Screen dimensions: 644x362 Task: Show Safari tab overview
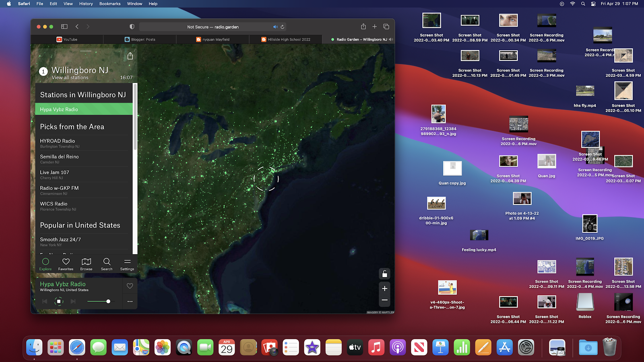pyautogui.click(x=386, y=27)
